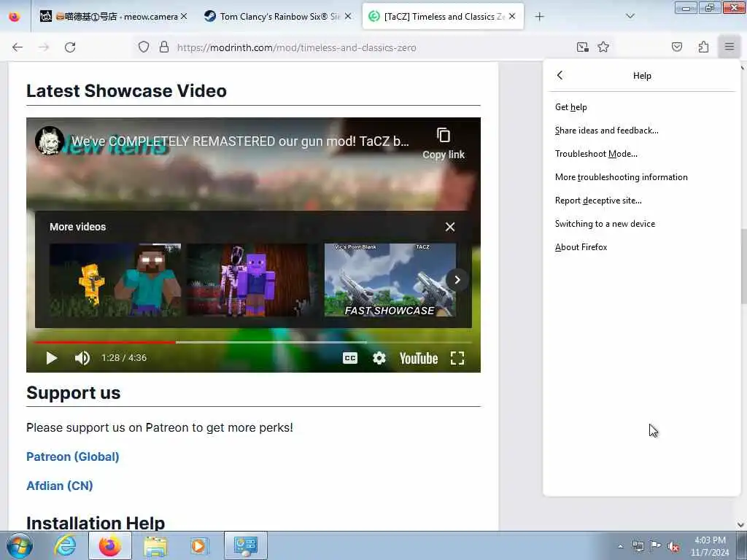
Task: Toggle closed captions on the video
Action: click(x=350, y=358)
